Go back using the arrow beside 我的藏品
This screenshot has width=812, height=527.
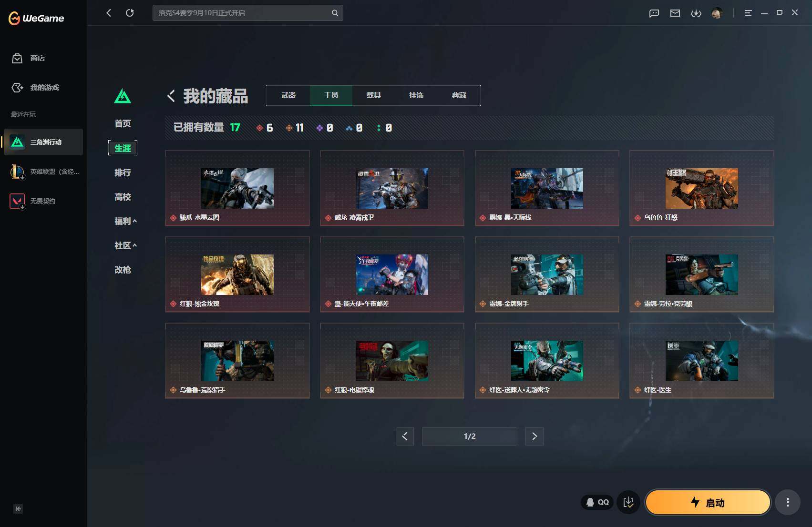(171, 96)
